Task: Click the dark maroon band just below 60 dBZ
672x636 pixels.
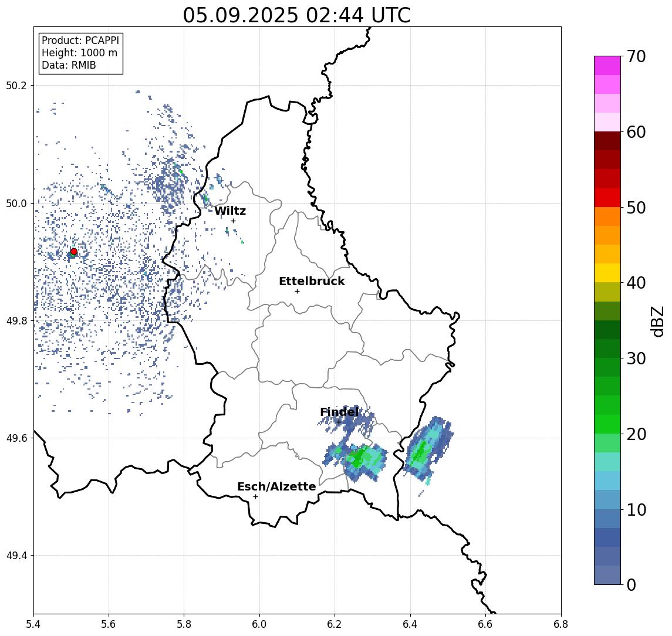Action: (x=607, y=141)
